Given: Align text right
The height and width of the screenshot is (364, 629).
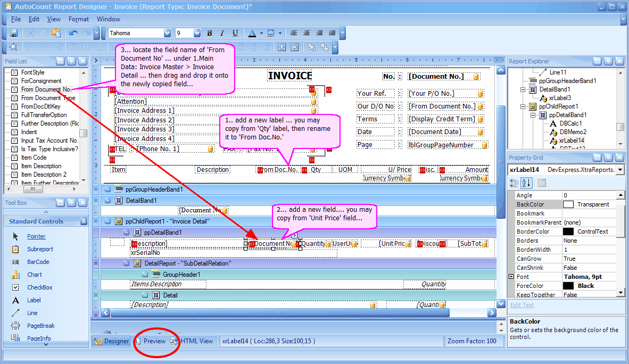Looking at the screenshot, I should pos(319,33).
